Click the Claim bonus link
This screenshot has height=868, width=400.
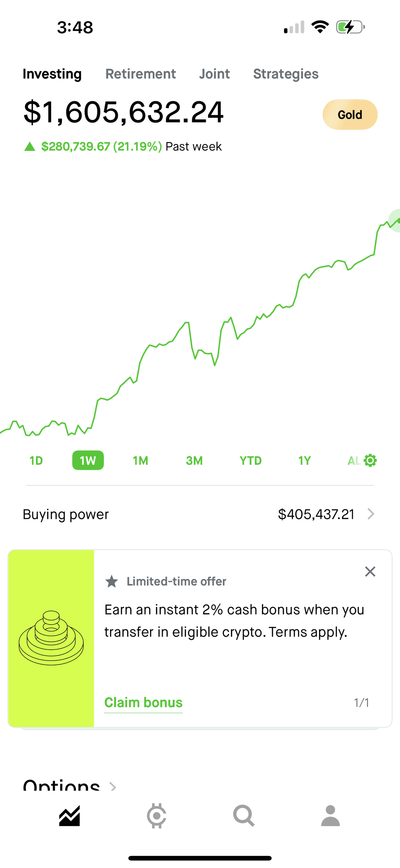[143, 702]
